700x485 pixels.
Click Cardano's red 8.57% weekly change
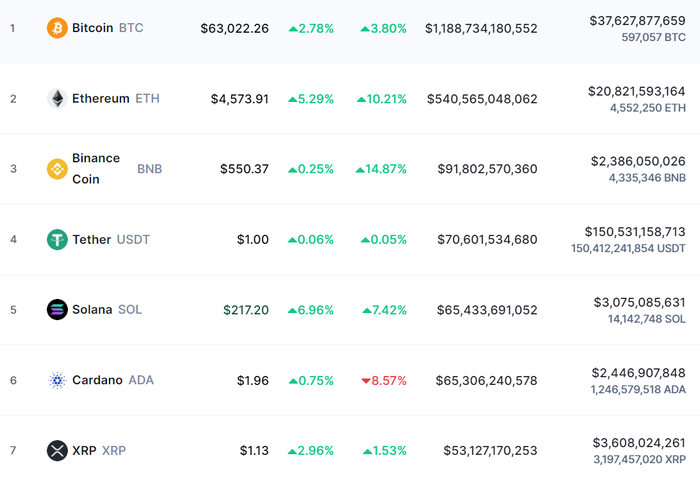[384, 381]
